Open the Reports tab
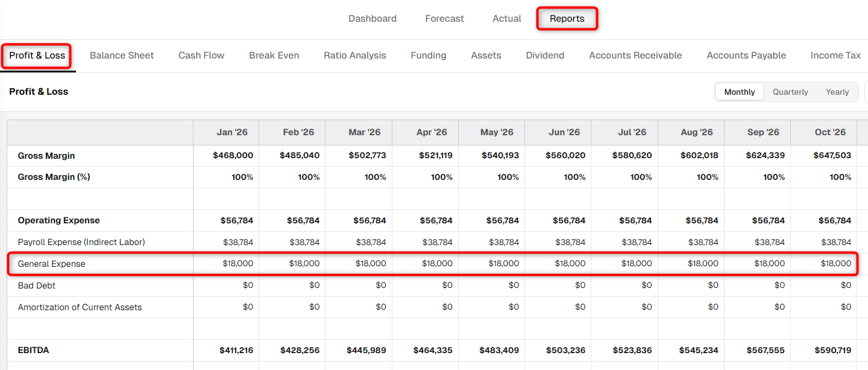Image resolution: width=868 pixels, height=370 pixels. click(x=567, y=19)
